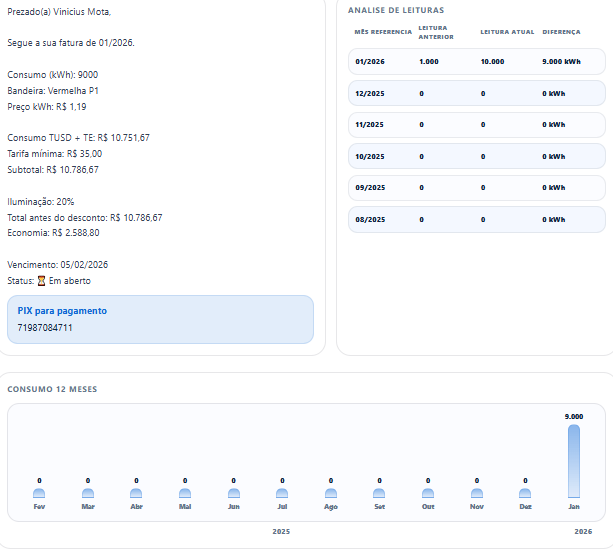This screenshot has width=613, height=553.
Task: Click the PIX key number 71987084711
Action: pyautogui.click(x=45, y=328)
